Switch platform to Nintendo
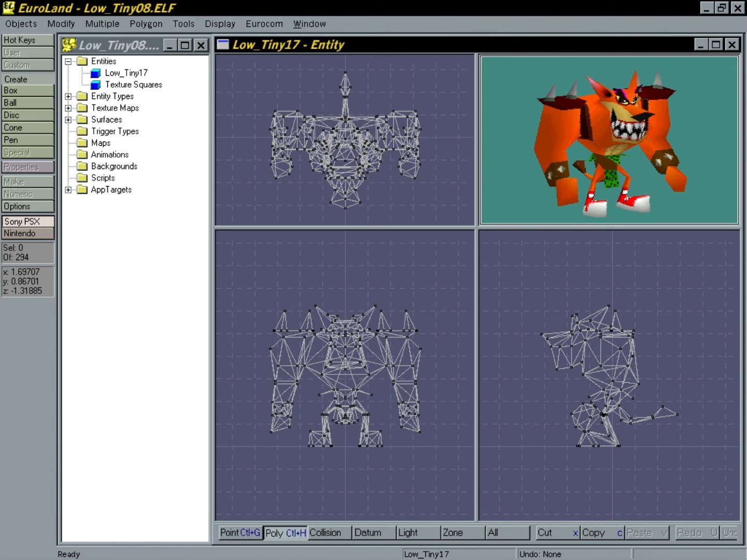The width and height of the screenshot is (747, 560). click(28, 233)
